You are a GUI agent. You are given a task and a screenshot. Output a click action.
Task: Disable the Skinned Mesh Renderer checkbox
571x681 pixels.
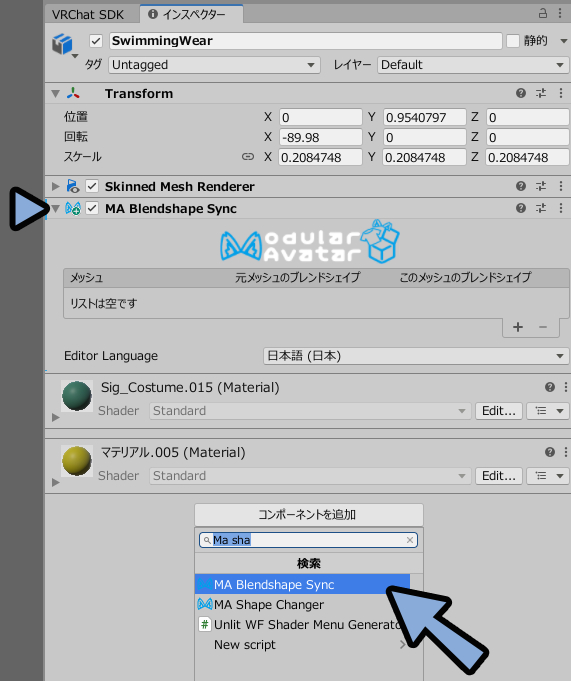pos(92,186)
